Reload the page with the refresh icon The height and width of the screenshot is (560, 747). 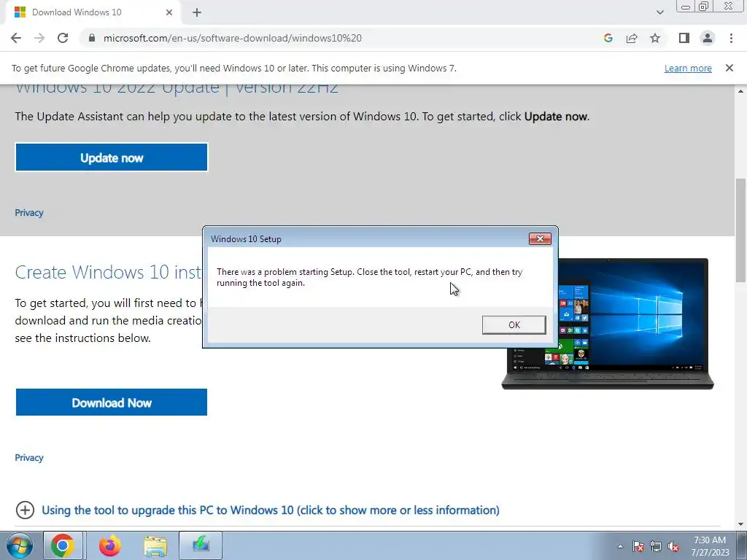[x=63, y=38]
